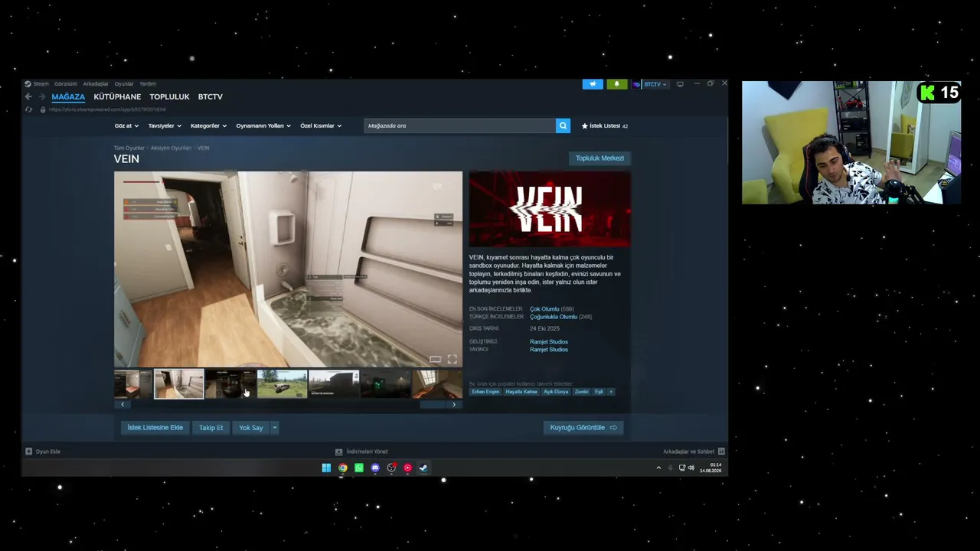980x551 pixels.
Task: Click the İndirmeleri Yönet download icon
Action: pyautogui.click(x=338, y=452)
